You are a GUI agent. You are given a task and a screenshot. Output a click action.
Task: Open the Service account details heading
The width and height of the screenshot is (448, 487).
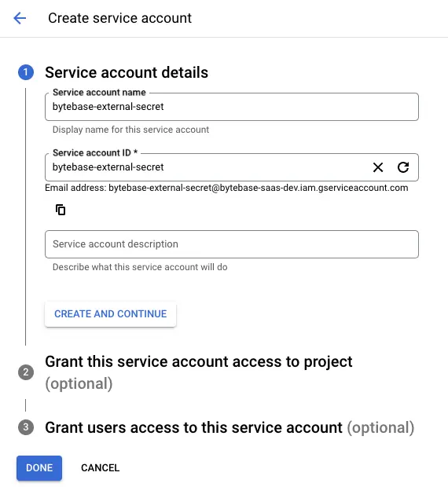pyautogui.click(x=127, y=72)
